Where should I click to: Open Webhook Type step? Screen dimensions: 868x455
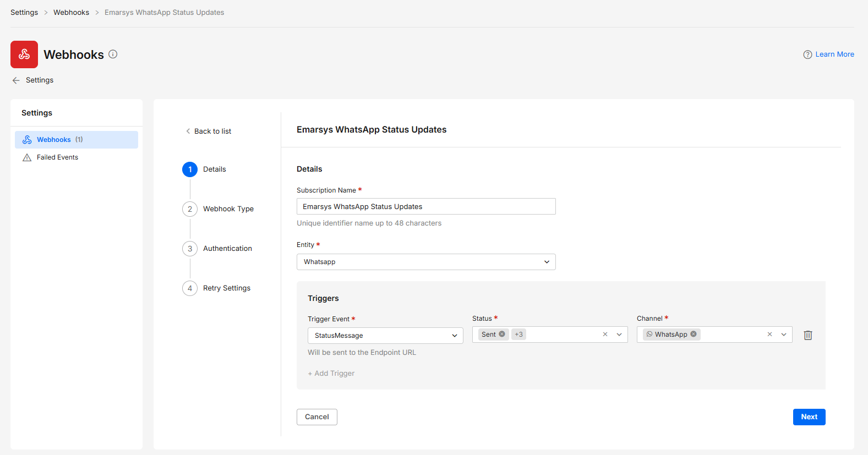tap(228, 209)
